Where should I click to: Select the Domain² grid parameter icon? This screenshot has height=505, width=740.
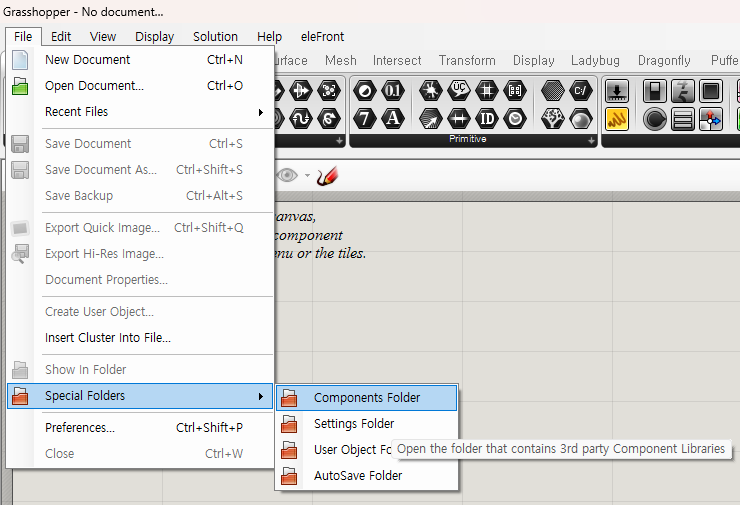(x=487, y=91)
